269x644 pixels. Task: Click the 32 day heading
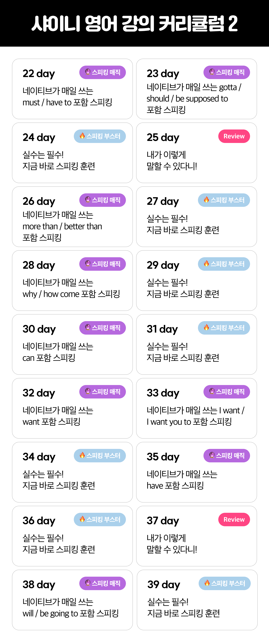point(39,393)
